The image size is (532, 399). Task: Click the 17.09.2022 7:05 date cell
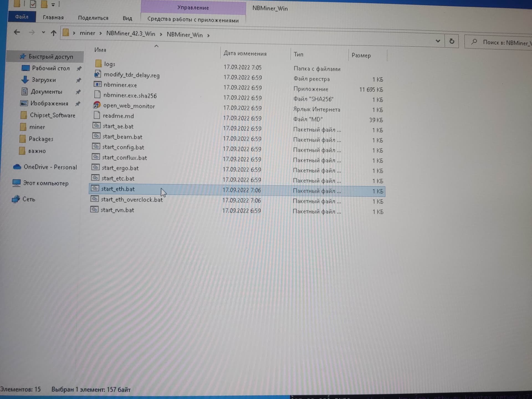242,67
